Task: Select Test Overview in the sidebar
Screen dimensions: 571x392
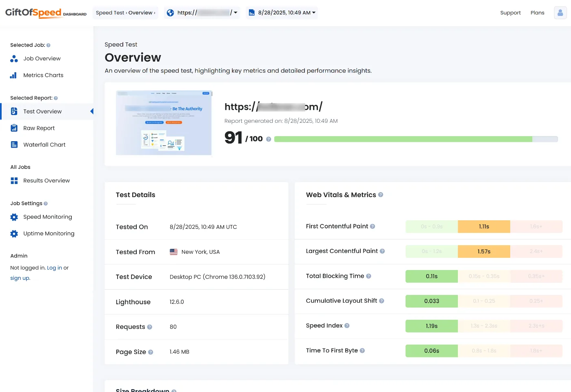Action: [42, 112]
